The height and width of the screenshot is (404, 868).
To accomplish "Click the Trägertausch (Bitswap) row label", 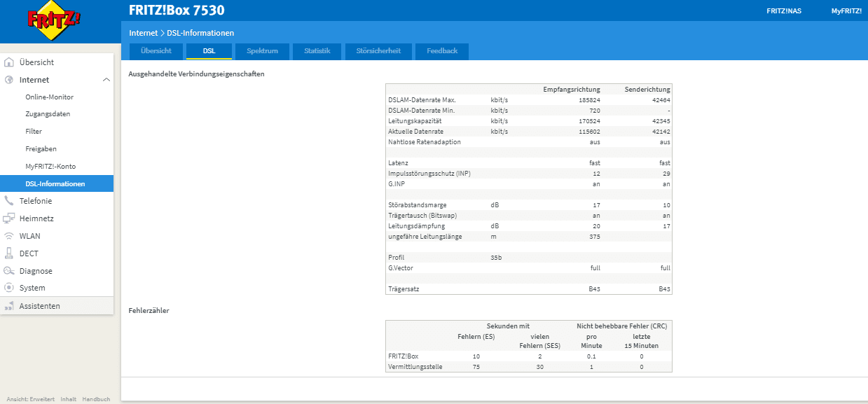I will tap(422, 216).
